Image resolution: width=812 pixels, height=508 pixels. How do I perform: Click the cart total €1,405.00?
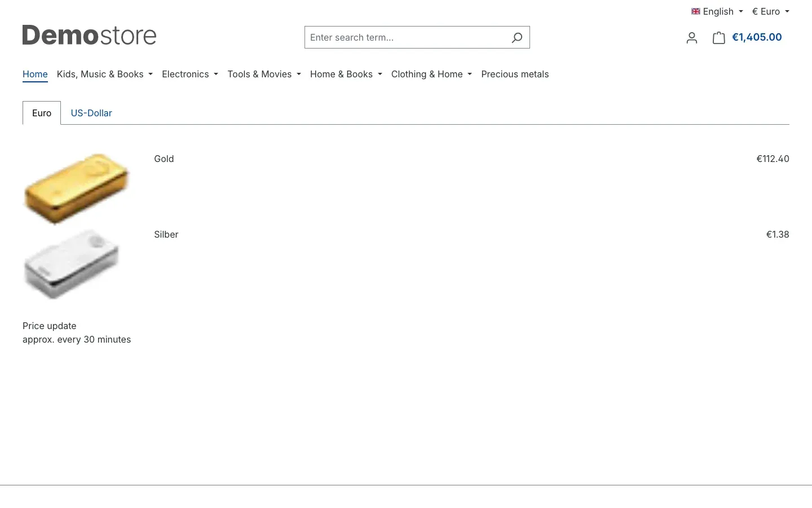(x=757, y=37)
